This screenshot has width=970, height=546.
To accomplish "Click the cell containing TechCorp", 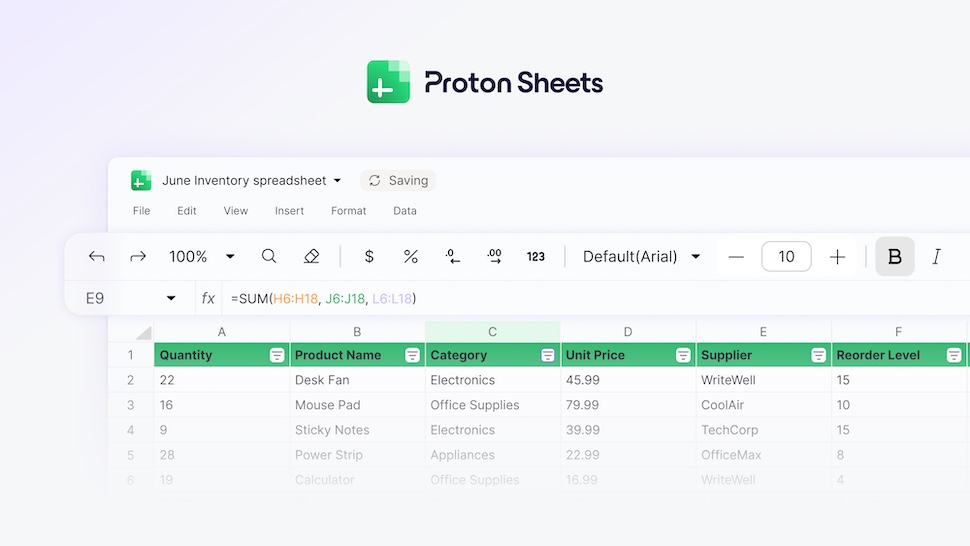I will pyautogui.click(x=763, y=430).
